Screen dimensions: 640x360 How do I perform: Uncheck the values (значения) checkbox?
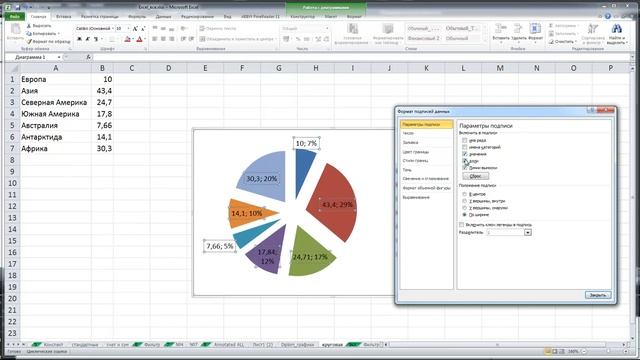tap(464, 154)
